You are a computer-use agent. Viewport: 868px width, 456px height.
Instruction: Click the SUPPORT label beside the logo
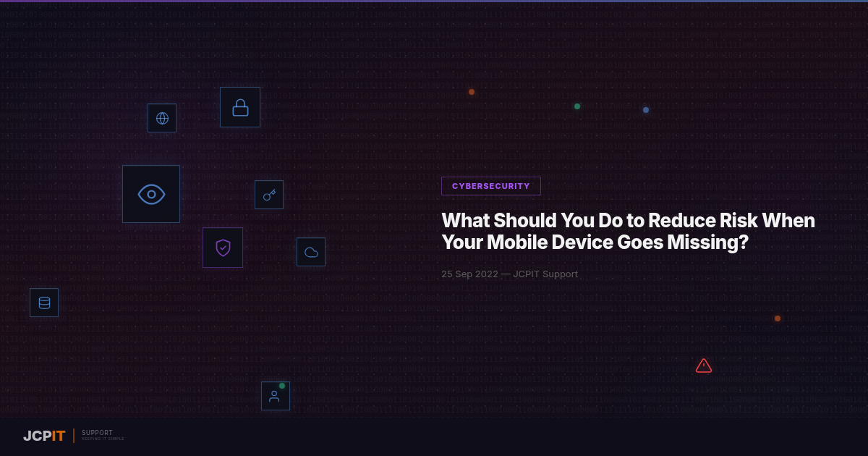tap(97, 432)
